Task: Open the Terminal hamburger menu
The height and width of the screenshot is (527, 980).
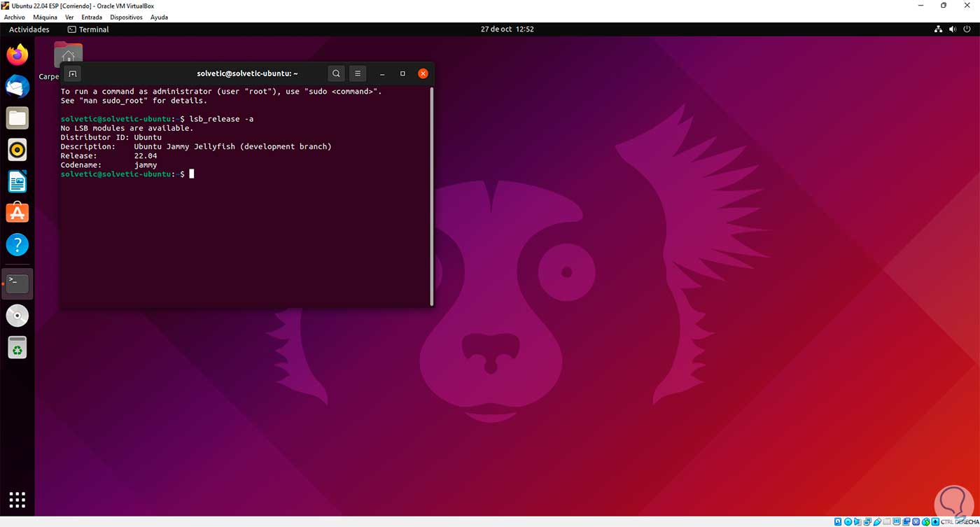Action: tap(358, 73)
